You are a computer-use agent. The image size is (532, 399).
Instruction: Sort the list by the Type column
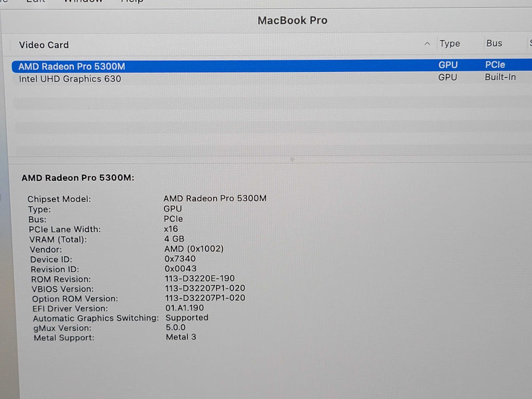click(x=449, y=43)
